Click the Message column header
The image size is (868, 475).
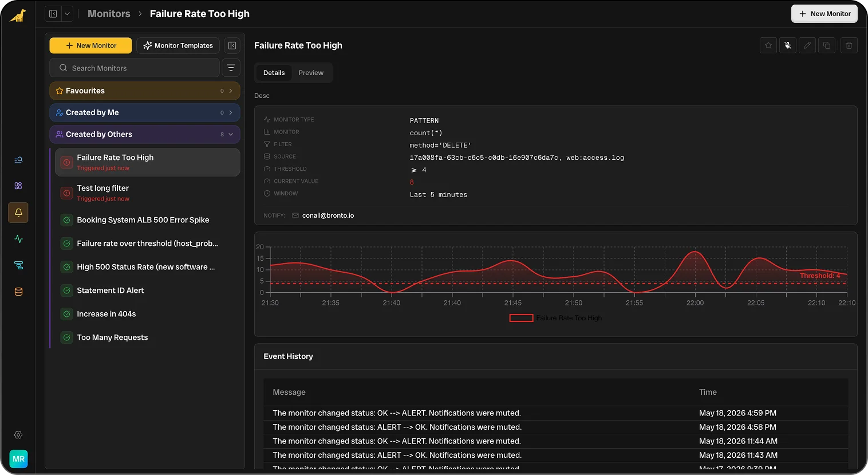pyautogui.click(x=289, y=392)
